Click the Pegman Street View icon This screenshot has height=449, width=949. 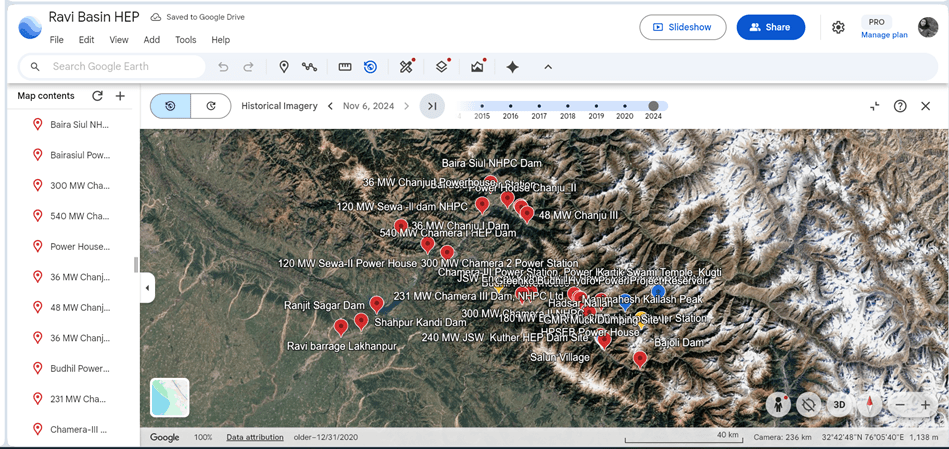778,405
